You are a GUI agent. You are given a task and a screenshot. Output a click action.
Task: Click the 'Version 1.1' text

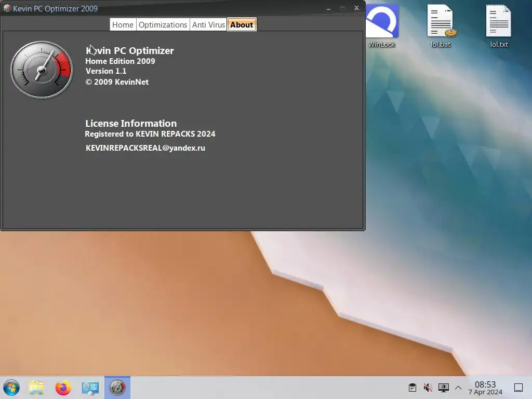106,71
